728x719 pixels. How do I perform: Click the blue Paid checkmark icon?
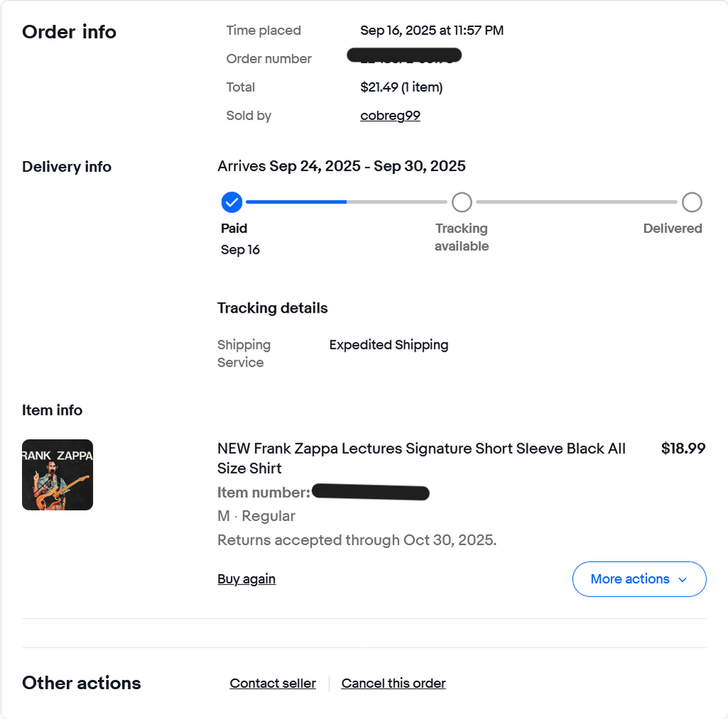pos(232,202)
